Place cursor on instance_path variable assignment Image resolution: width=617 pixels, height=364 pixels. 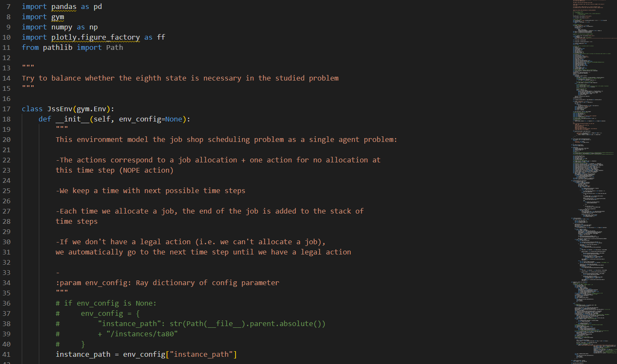click(83, 355)
